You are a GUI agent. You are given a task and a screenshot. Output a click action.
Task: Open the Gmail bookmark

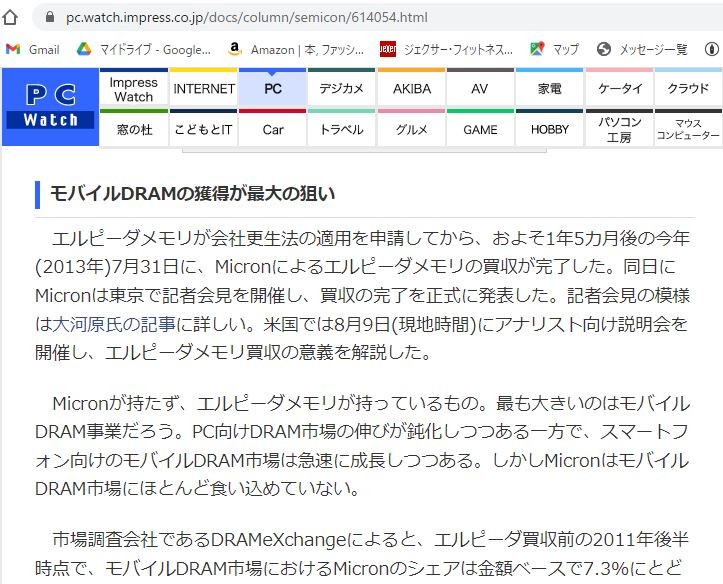click(x=33, y=49)
